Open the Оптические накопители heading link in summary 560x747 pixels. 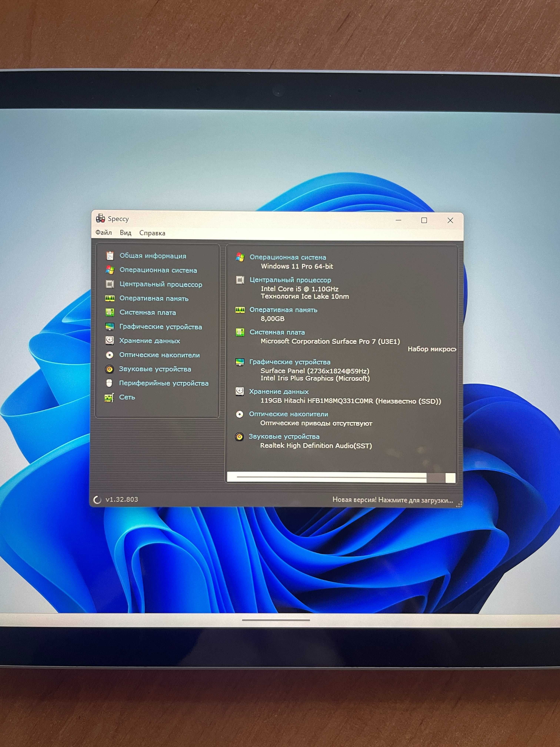[288, 414]
